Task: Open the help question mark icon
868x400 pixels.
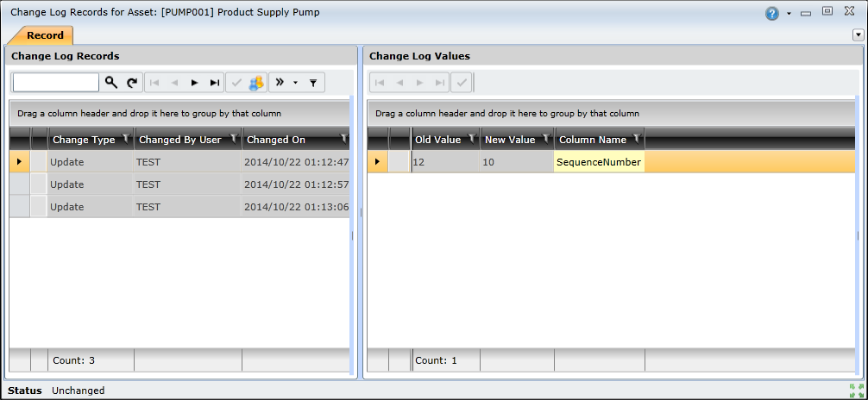Action: tap(772, 13)
